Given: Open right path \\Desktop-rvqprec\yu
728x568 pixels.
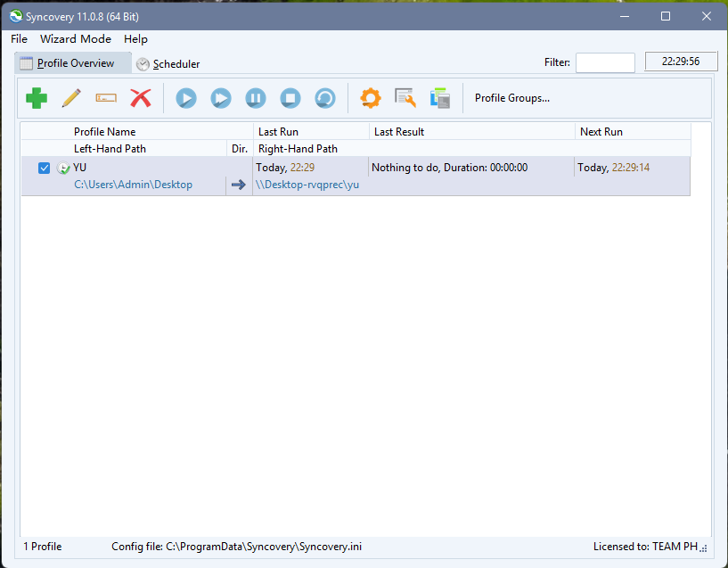Looking at the screenshot, I should tap(307, 185).
